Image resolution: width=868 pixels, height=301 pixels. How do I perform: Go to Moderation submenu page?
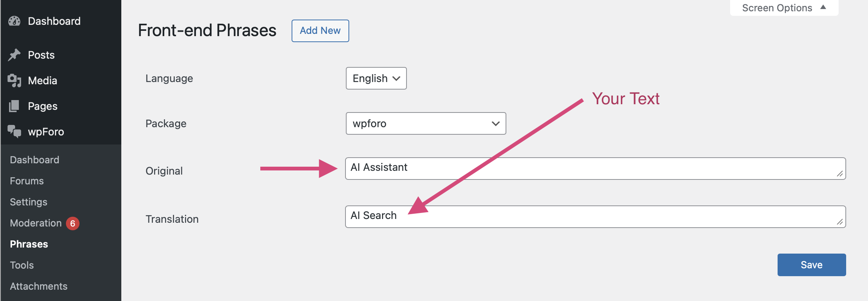[x=36, y=223]
